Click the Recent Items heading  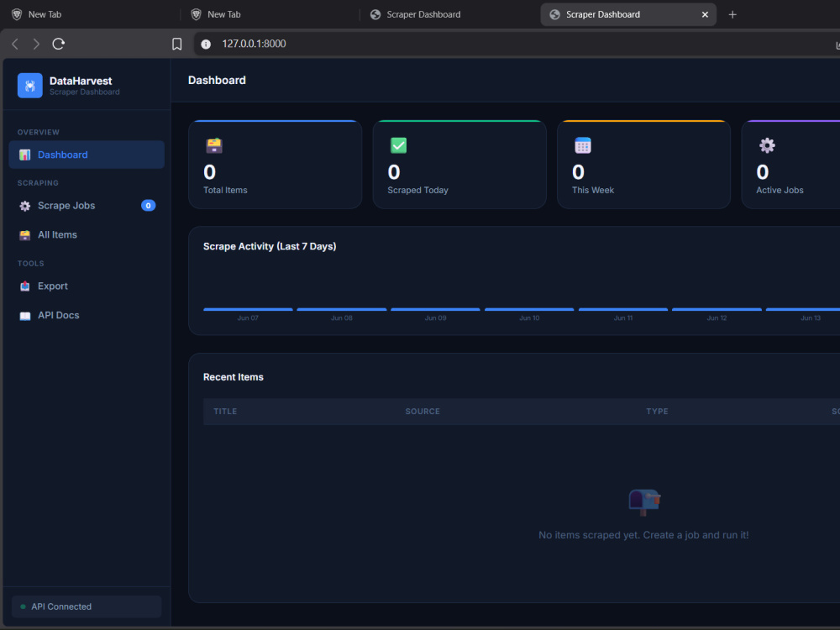(234, 377)
